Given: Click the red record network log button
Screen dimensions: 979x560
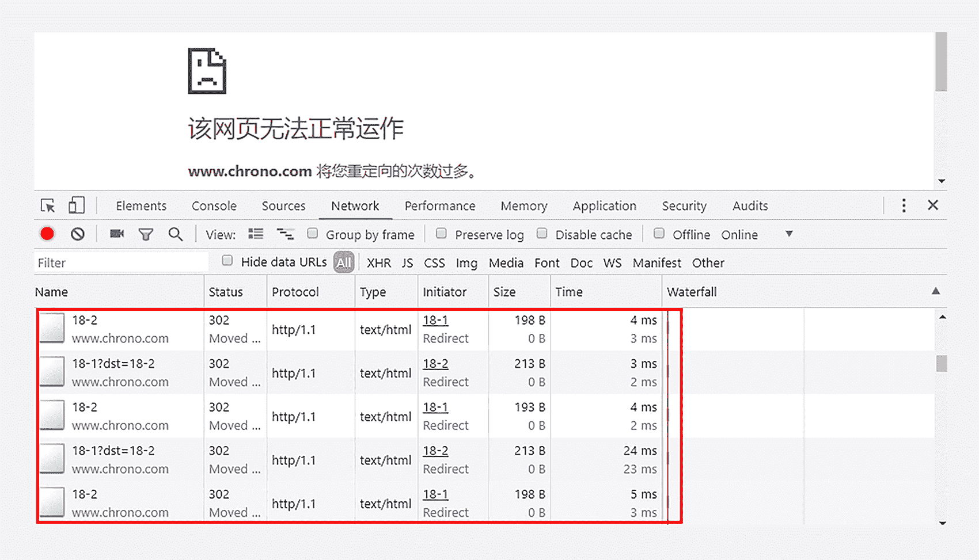Looking at the screenshot, I should click(47, 234).
